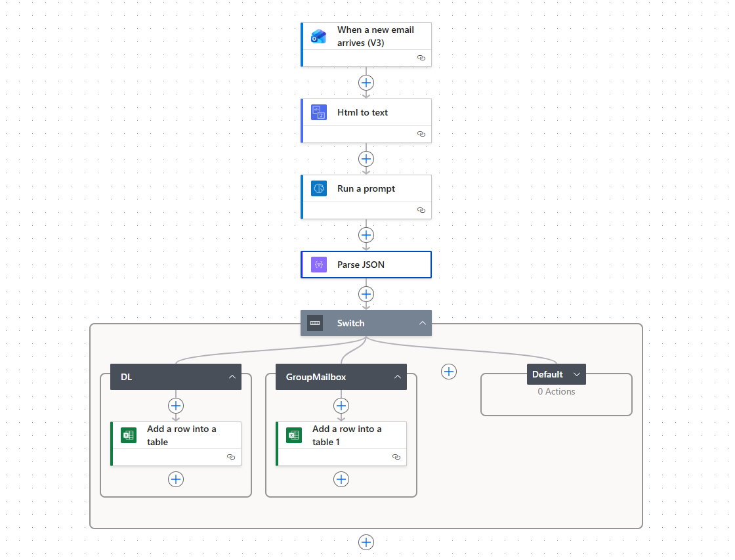Click the Switch control icon
The height and width of the screenshot is (560, 735).
click(x=314, y=322)
